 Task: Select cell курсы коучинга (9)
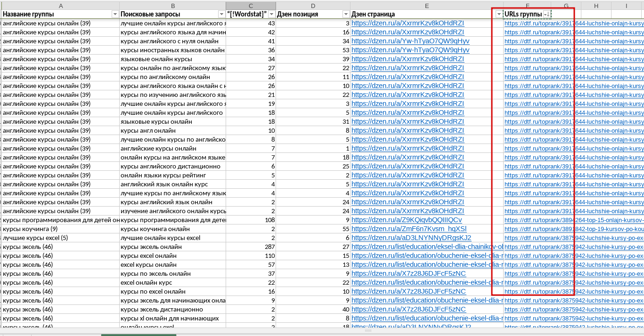pyautogui.click(x=60, y=229)
